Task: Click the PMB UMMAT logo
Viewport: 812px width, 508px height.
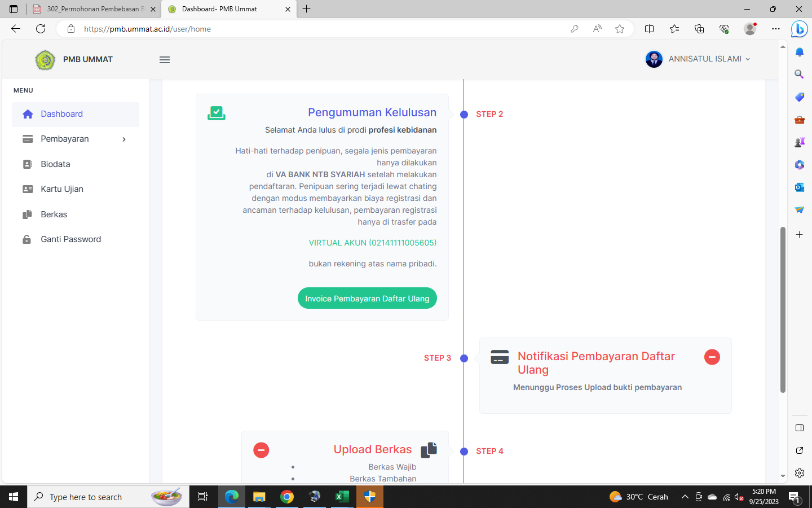Action: click(x=45, y=60)
